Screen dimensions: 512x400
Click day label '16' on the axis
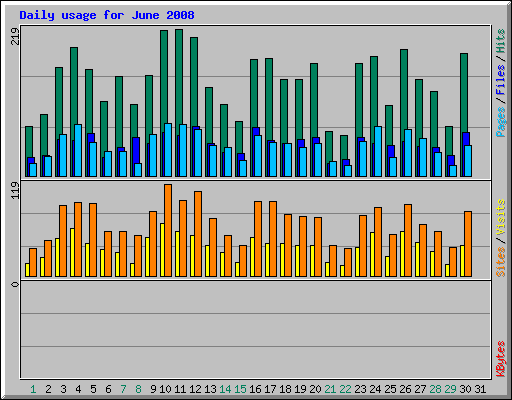click(255, 389)
